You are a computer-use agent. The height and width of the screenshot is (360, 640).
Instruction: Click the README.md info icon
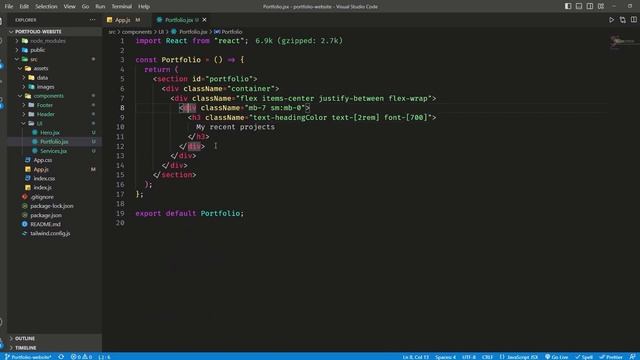click(25, 224)
